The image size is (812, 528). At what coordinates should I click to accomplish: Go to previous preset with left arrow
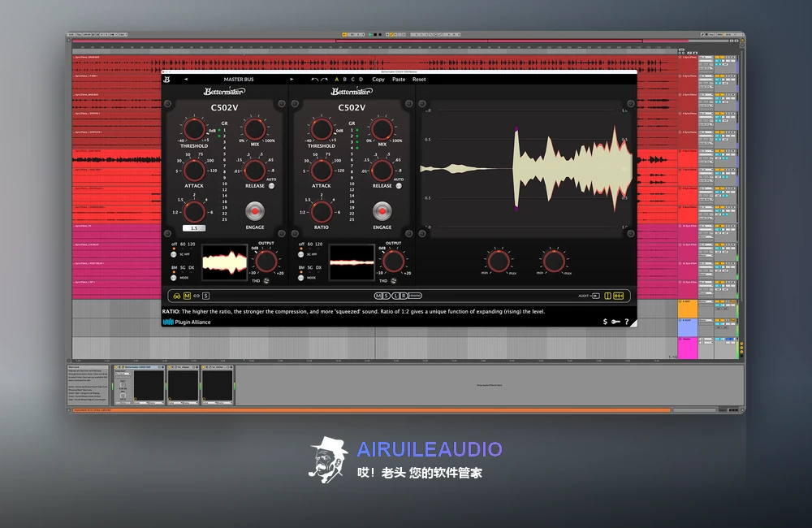(186, 80)
